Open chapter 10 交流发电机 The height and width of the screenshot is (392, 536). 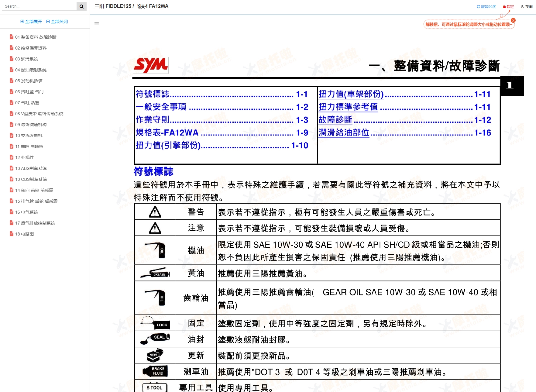click(26, 136)
